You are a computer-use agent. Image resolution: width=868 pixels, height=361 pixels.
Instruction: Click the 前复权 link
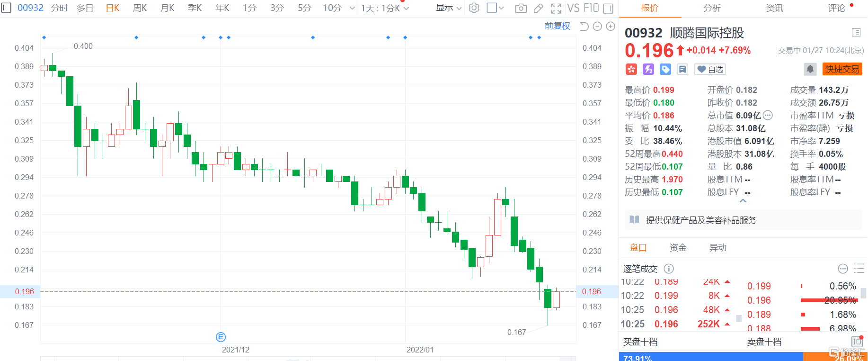point(557,26)
